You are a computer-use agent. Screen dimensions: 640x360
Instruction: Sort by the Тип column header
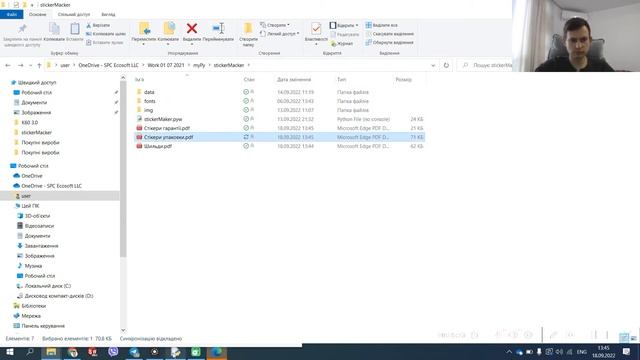342,80
